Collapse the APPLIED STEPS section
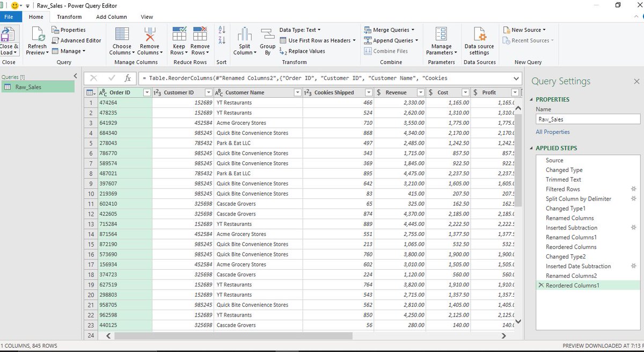 (532, 148)
